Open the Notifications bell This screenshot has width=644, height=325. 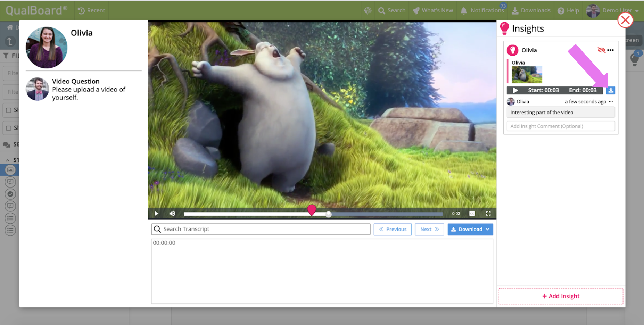(x=482, y=10)
